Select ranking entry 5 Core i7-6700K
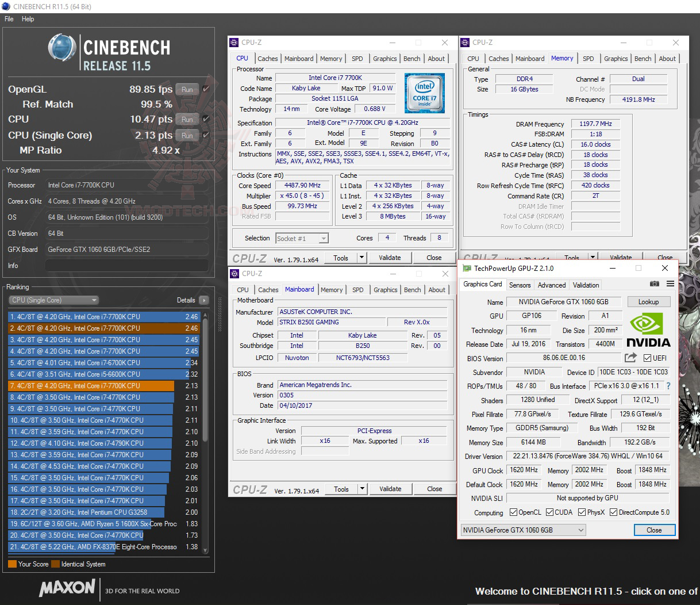Viewport: 700px width, 605px height. tap(103, 363)
